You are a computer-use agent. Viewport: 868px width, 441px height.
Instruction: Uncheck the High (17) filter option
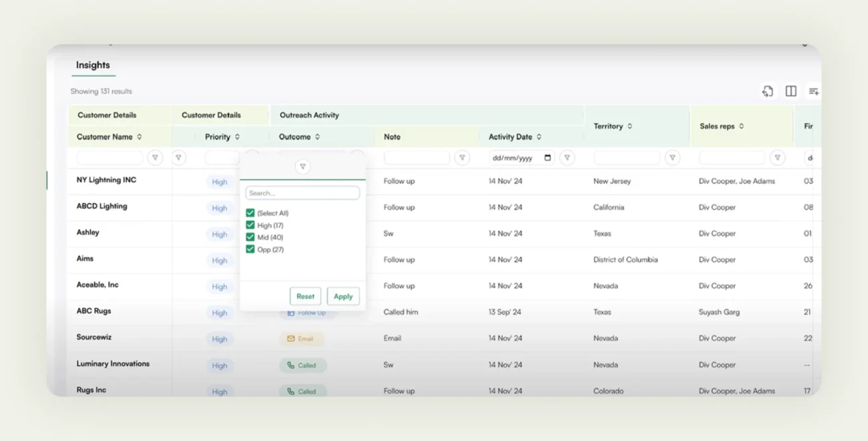250,225
